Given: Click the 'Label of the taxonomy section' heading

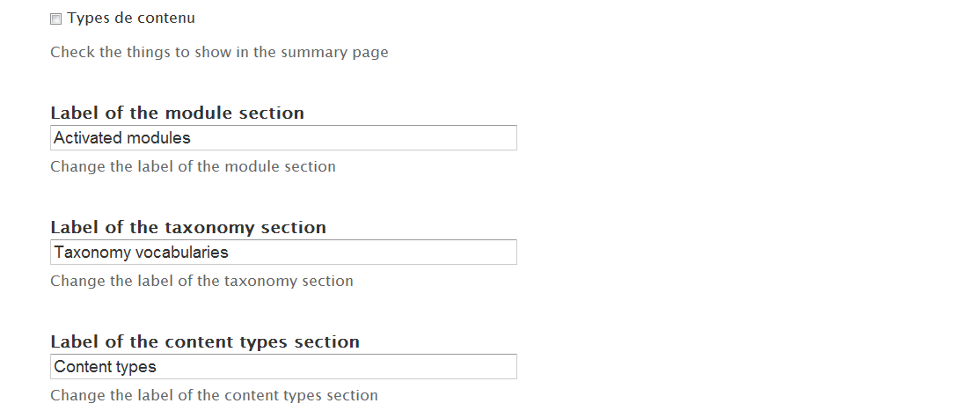Looking at the screenshot, I should coord(188,227).
